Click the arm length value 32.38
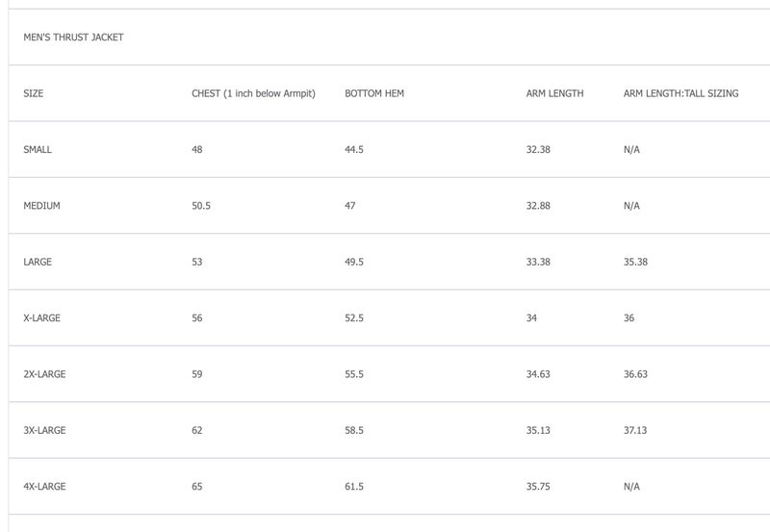This screenshot has height=532, width=770. pos(538,150)
